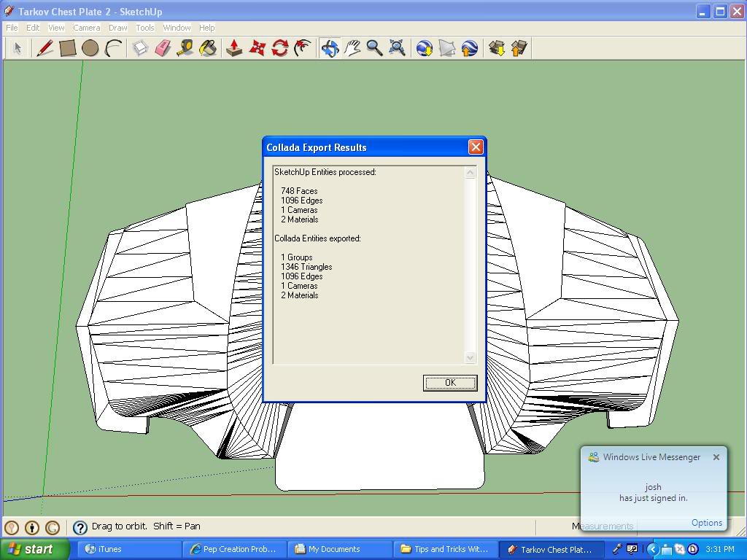Image resolution: width=747 pixels, height=560 pixels.
Task: Select the Offset tool
Action: pos(303,49)
